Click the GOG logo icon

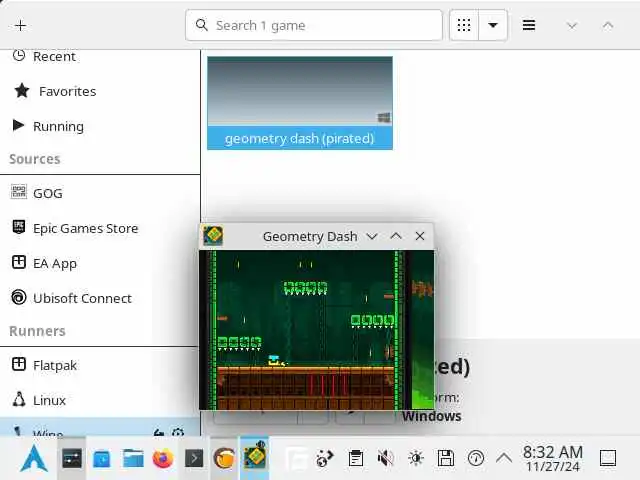point(19,191)
